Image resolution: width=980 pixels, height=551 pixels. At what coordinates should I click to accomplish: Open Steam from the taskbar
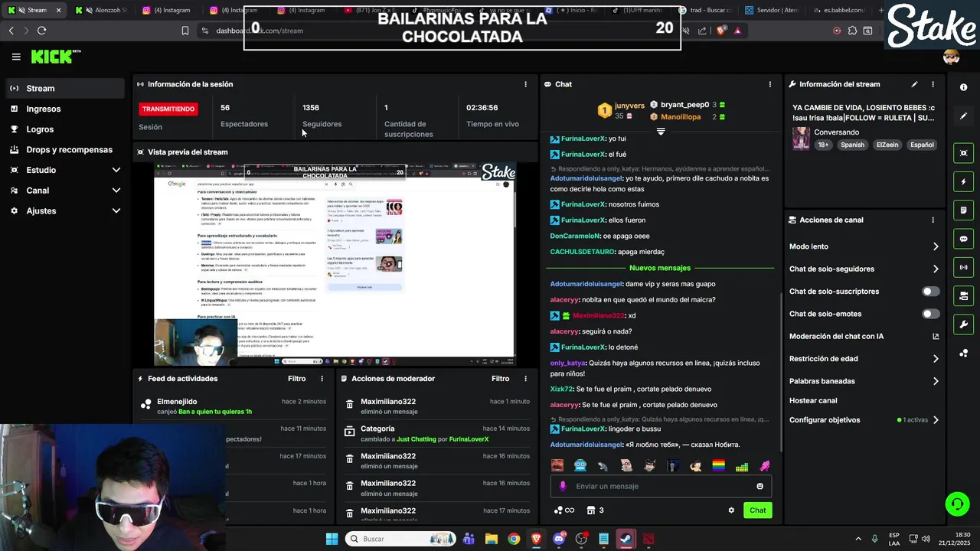pyautogui.click(x=626, y=539)
